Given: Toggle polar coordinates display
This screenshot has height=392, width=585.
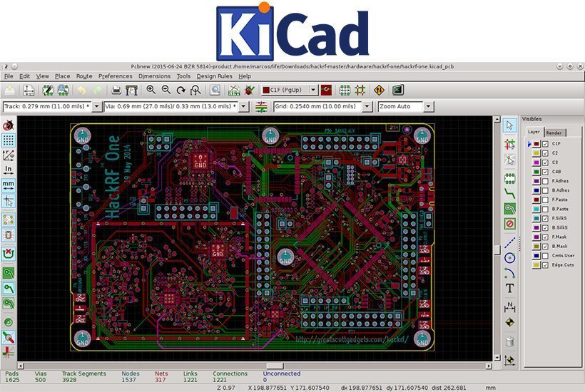Looking at the screenshot, I should [9, 155].
